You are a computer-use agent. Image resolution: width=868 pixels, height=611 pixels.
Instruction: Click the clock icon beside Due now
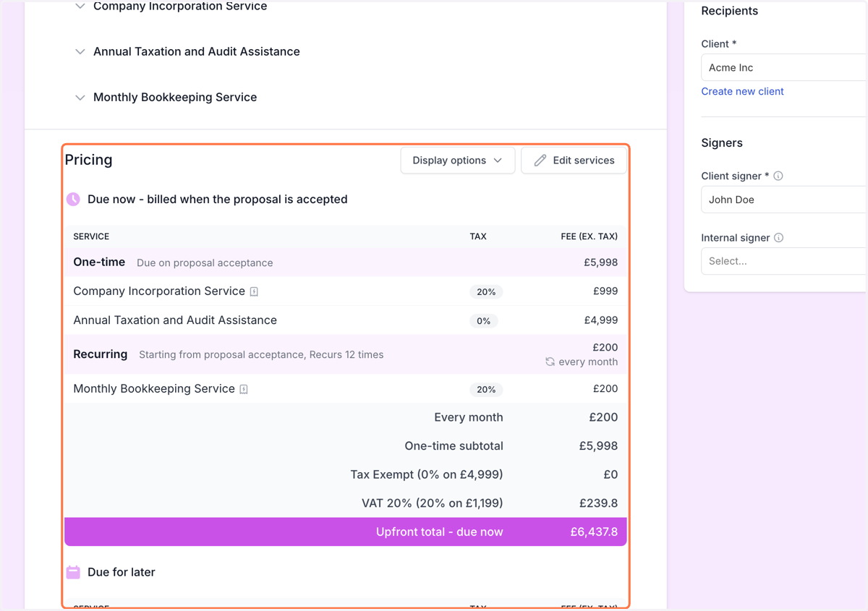73,200
